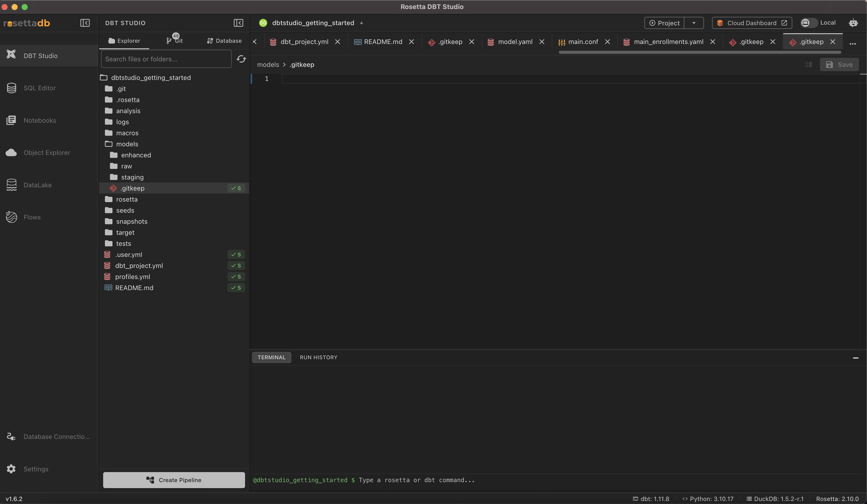
Task: Select the TERMINAL tab
Action: coord(271,357)
